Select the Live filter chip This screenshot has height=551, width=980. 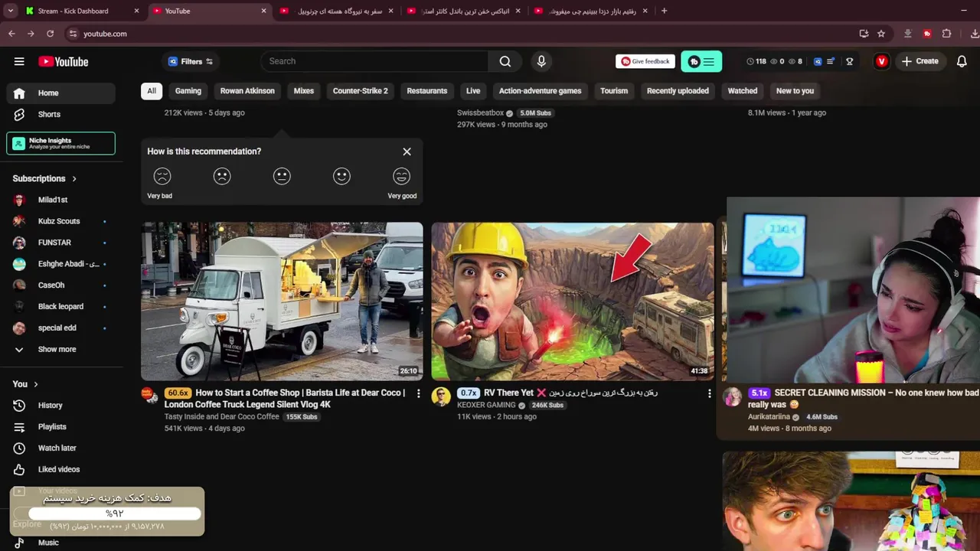point(473,91)
